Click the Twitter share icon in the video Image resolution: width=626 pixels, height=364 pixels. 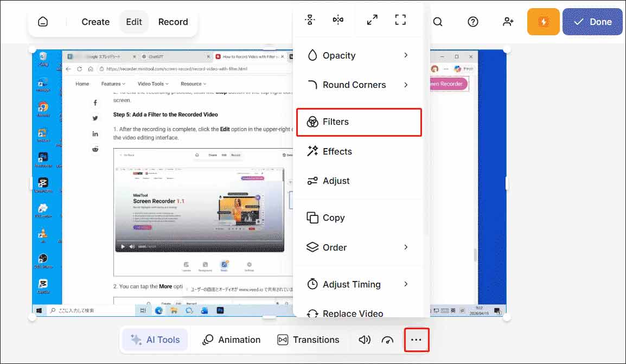(x=95, y=118)
